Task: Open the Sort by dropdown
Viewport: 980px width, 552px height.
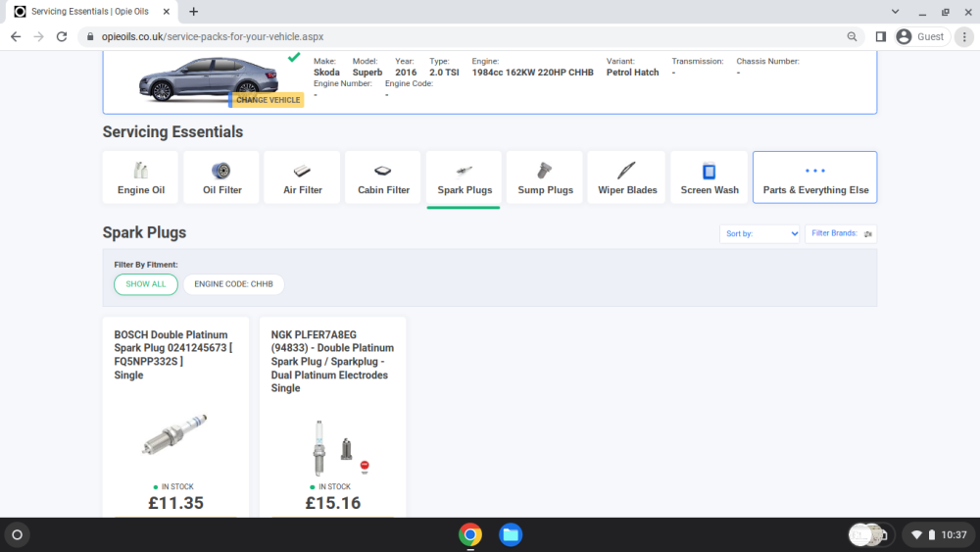Action: (760, 233)
